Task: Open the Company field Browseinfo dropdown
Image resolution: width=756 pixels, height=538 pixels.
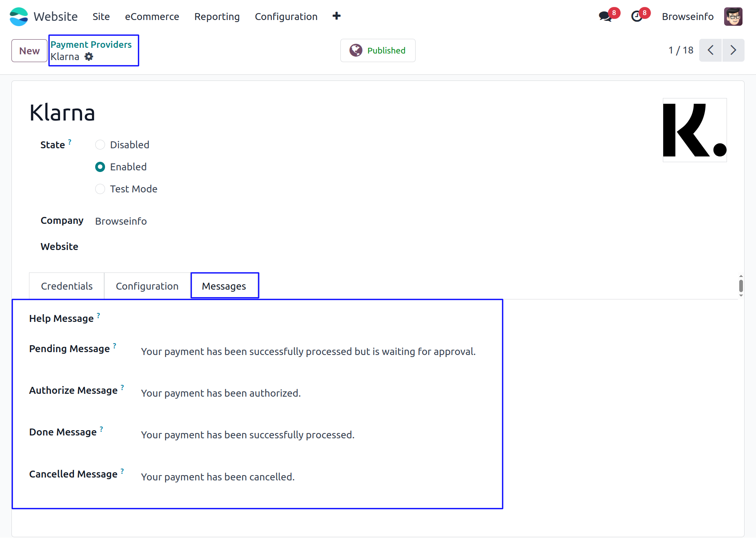Action: tap(121, 221)
